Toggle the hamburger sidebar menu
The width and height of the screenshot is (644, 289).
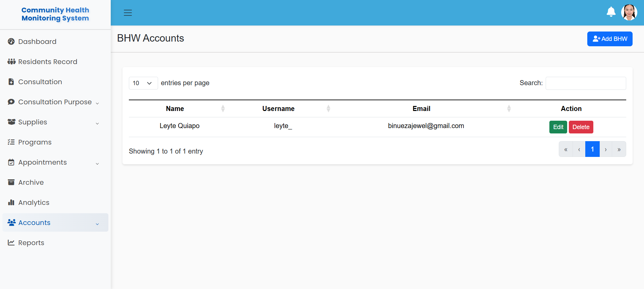tap(128, 13)
